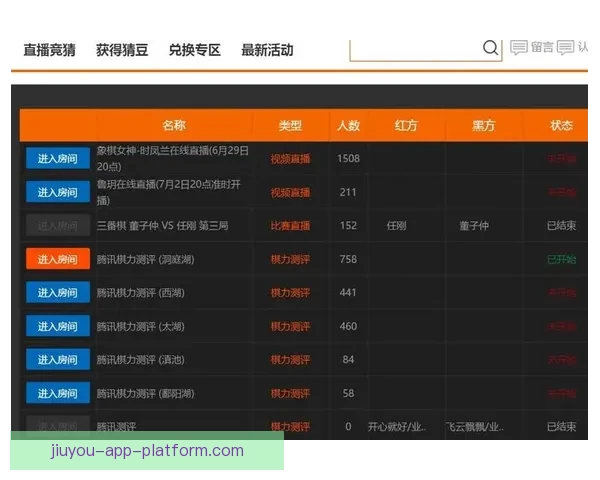Click 视频直播 type in 鲁玥 row
This screenshot has height=480, width=600.
(x=290, y=193)
